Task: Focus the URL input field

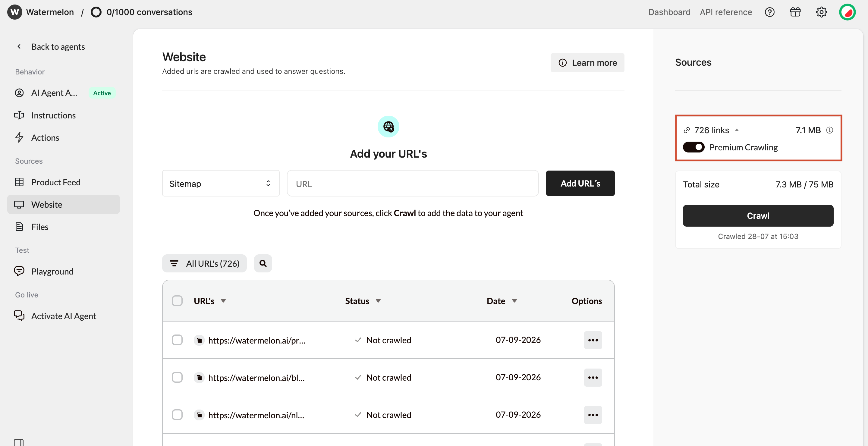Action: pos(412,183)
